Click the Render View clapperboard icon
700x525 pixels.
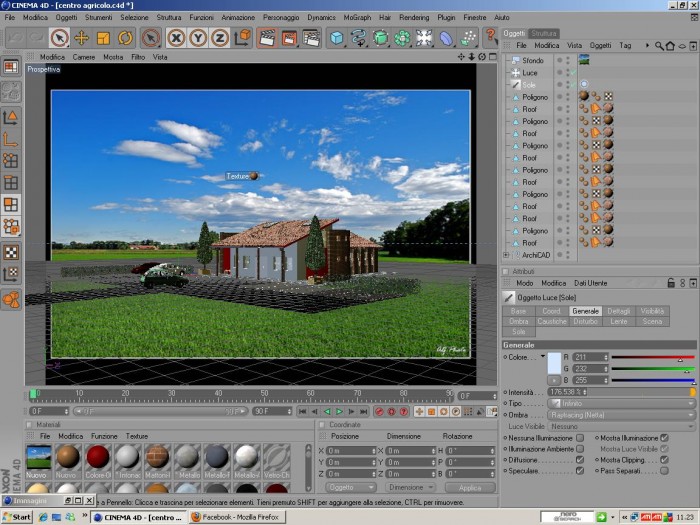267,38
